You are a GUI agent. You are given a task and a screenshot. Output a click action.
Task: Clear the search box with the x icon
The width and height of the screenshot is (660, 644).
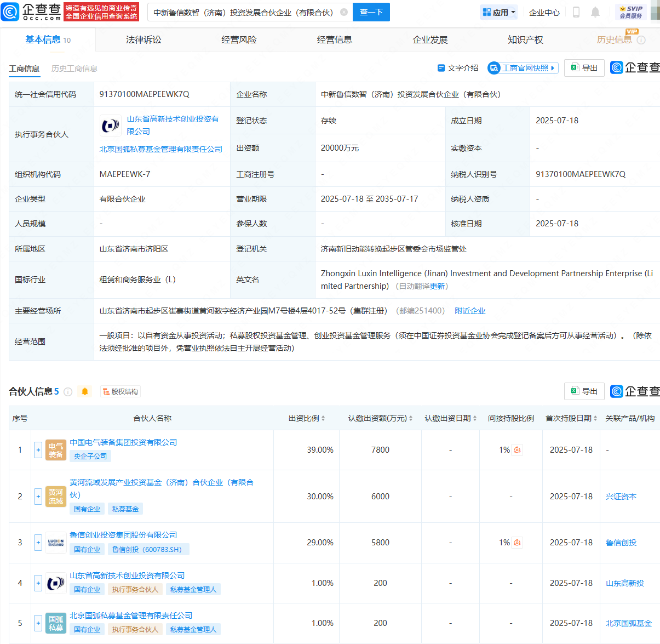coord(344,12)
